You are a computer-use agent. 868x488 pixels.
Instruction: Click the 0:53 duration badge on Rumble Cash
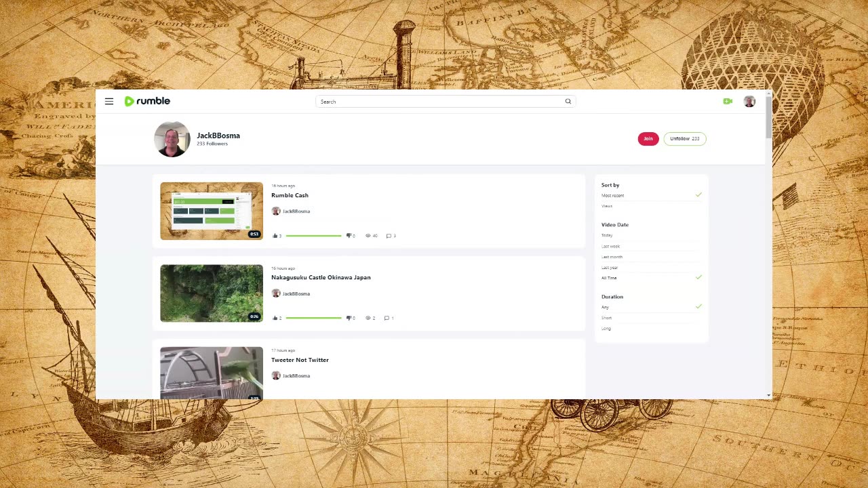[254, 235]
